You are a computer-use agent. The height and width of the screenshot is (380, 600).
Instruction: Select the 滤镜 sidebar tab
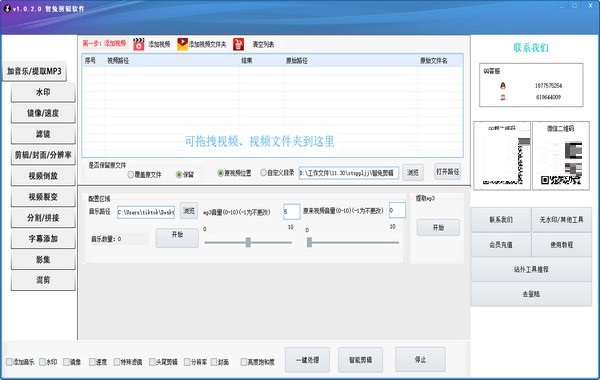pyautogui.click(x=43, y=134)
